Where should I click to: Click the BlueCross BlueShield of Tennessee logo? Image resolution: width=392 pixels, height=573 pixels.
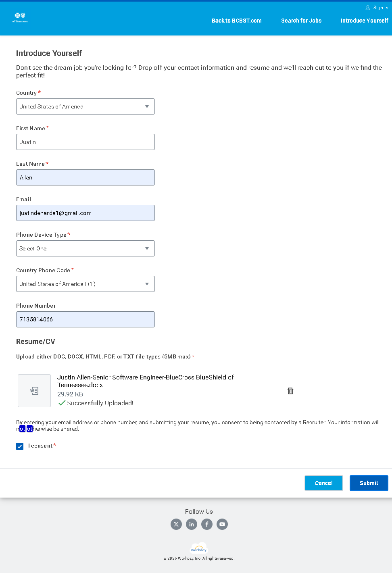pos(20,17)
